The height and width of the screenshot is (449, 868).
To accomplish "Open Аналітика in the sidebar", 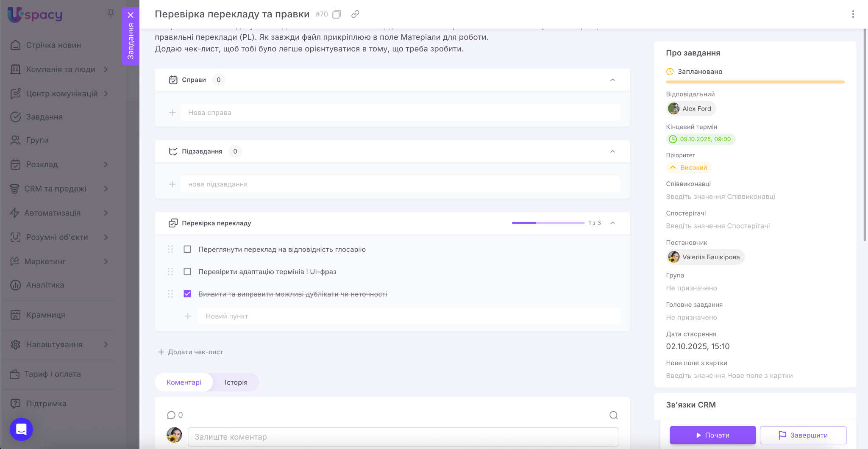I will click(45, 285).
